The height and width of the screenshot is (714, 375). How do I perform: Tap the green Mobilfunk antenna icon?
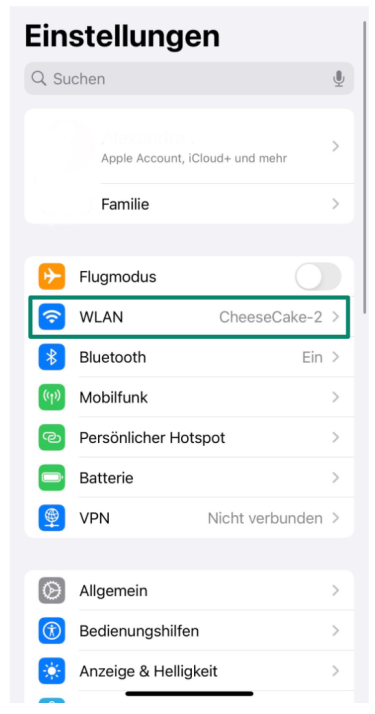[x=51, y=397]
